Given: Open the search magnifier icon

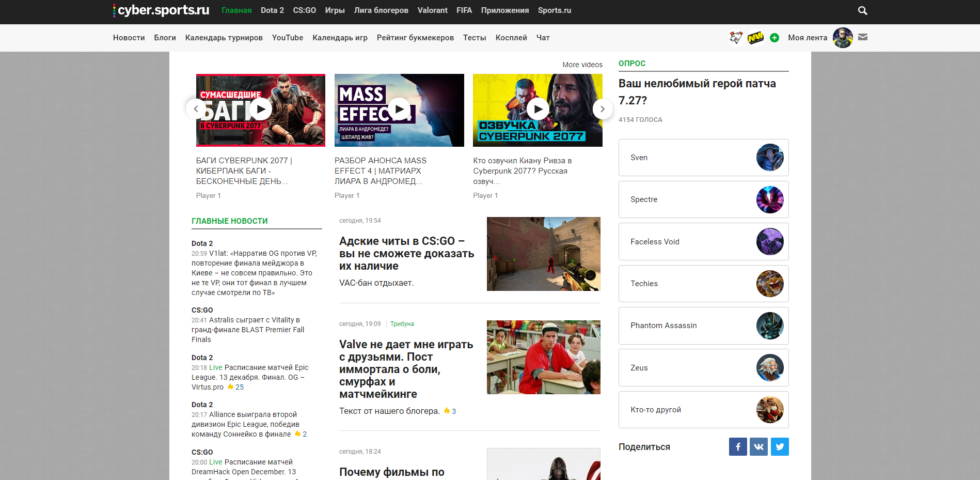Looking at the screenshot, I should click(862, 10).
